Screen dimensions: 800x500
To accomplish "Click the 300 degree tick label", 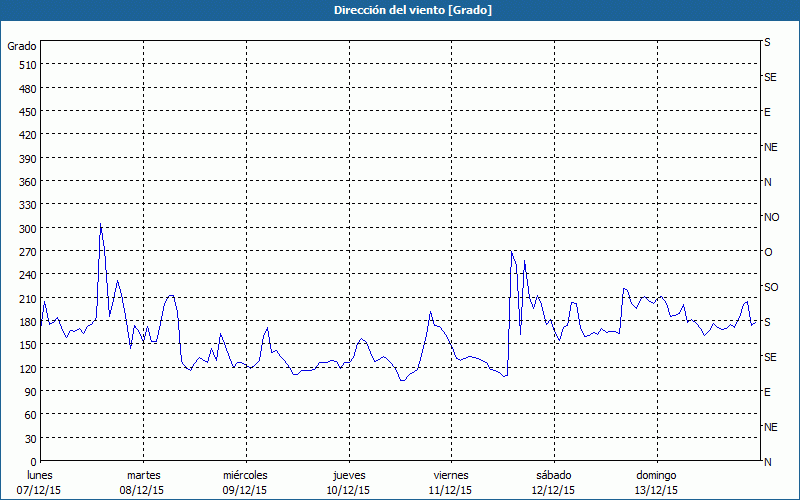I will click(27, 228).
